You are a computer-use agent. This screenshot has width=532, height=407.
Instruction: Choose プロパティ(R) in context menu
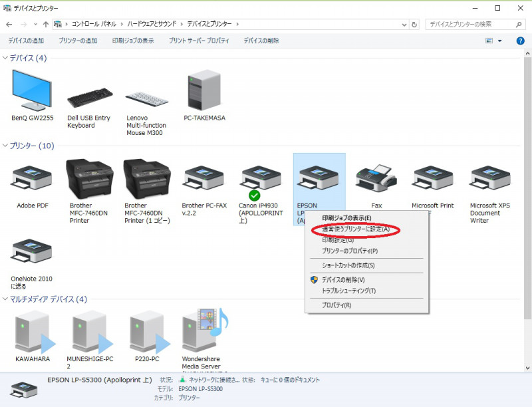coord(366,305)
